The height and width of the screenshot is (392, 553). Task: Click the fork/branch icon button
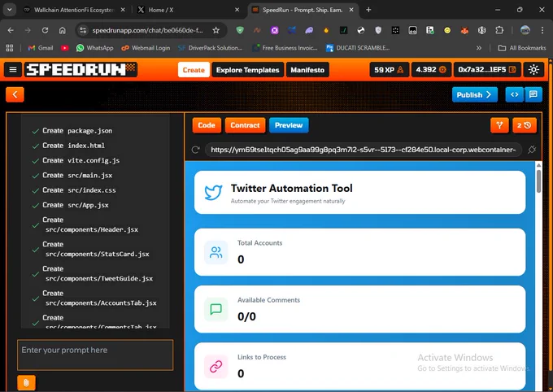point(499,125)
